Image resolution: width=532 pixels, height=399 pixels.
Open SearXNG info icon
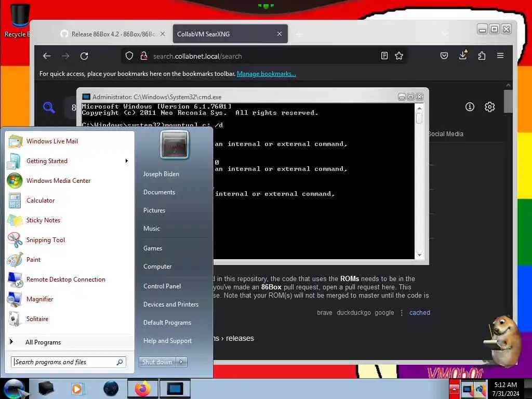(470, 107)
